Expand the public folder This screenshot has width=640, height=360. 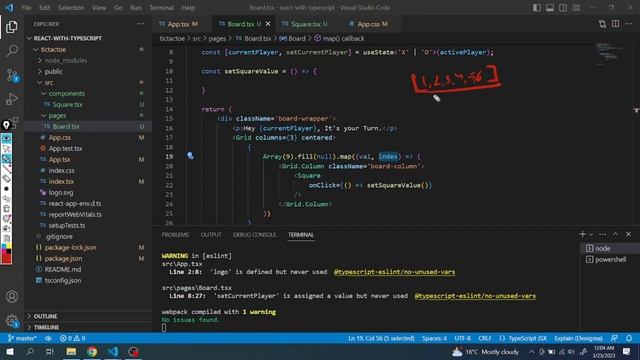pyautogui.click(x=53, y=71)
